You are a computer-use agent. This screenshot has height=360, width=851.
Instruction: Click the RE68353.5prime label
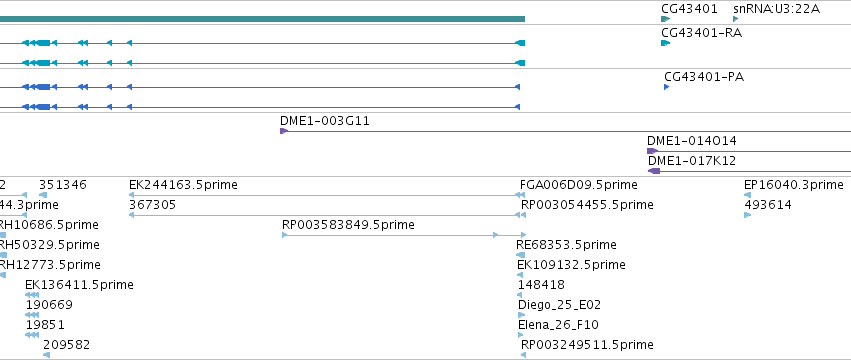click(x=566, y=245)
